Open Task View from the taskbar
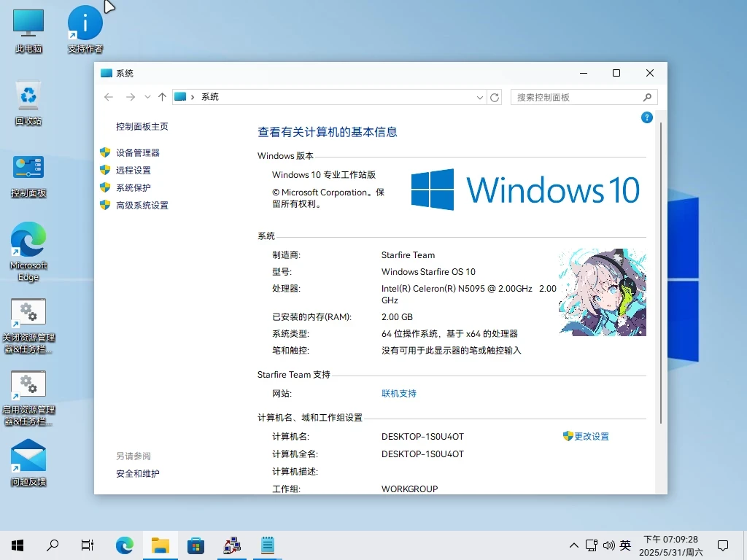Screen dimensions: 747x560 (x=87, y=545)
